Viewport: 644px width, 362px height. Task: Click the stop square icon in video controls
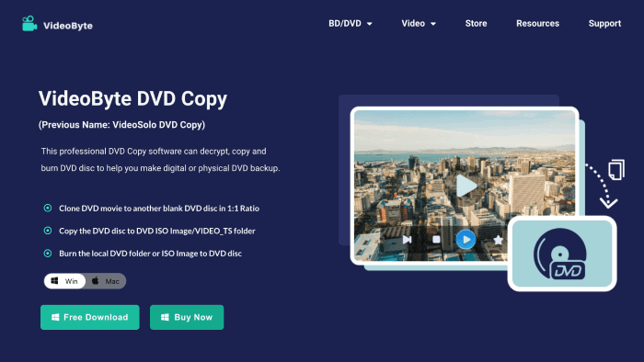tap(436, 240)
